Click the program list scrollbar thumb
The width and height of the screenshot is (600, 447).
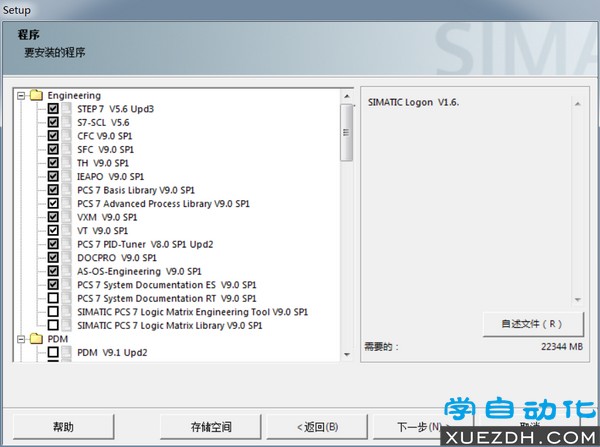346,132
